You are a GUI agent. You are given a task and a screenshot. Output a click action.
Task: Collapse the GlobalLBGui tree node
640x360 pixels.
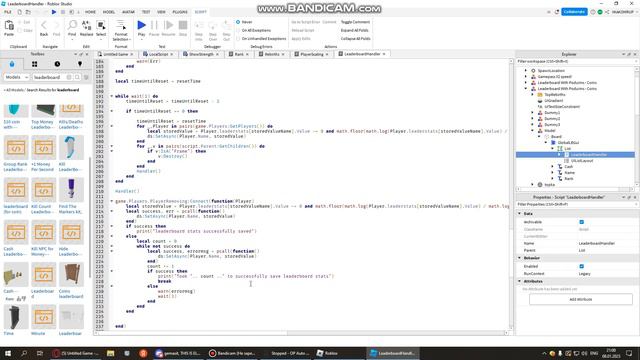coord(546,142)
